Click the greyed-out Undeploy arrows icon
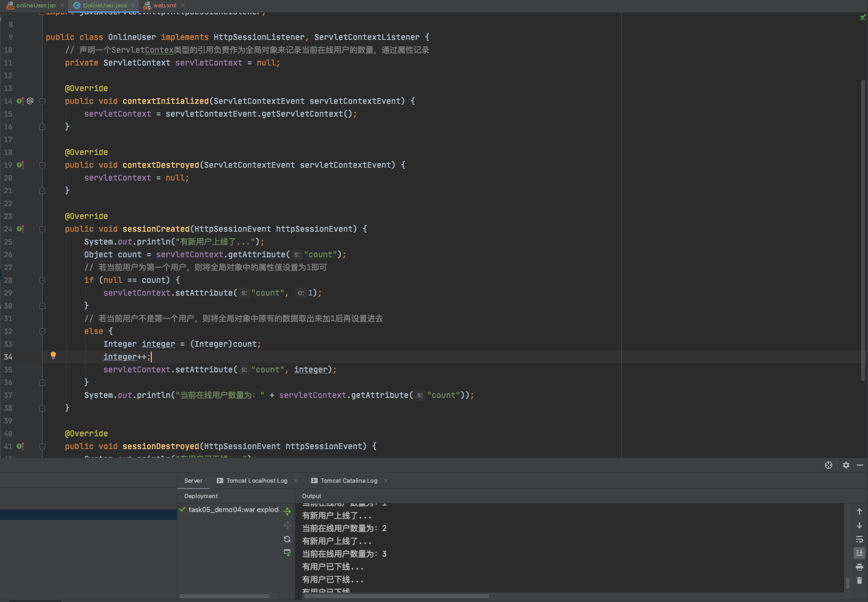This screenshot has width=868, height=602. (x=287, y=525)
